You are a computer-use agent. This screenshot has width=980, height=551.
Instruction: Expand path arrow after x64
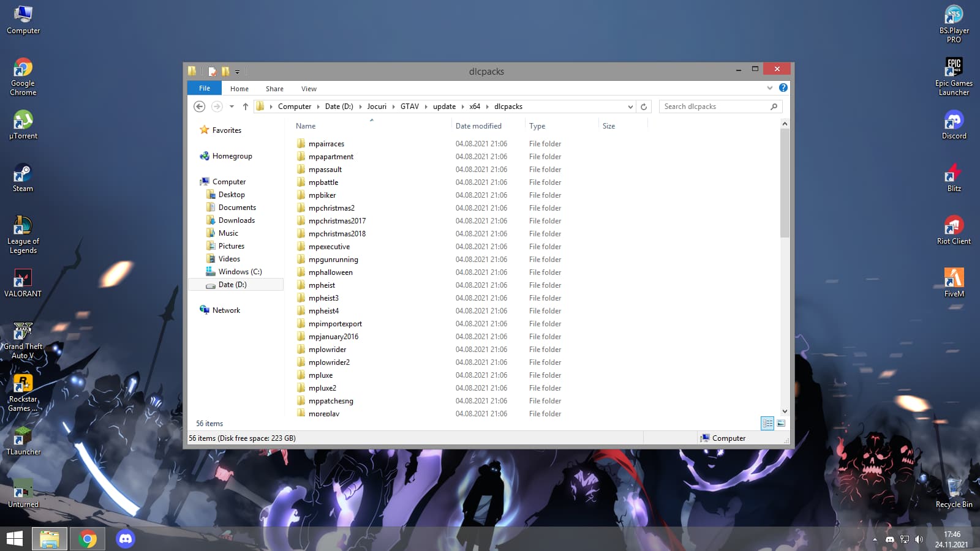point(488,107)
